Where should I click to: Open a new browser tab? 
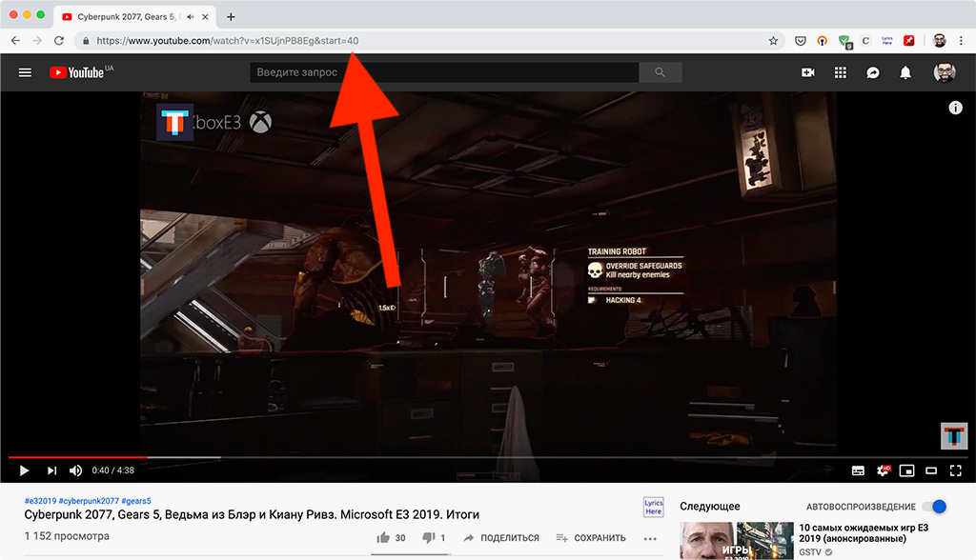231,17
